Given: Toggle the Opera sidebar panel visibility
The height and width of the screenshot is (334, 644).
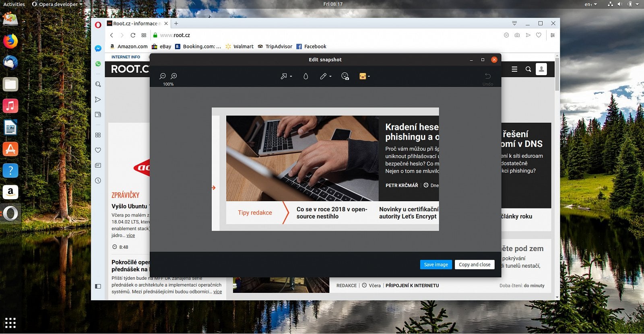Looking at the screenshot, I should click(x=98, y=287).
